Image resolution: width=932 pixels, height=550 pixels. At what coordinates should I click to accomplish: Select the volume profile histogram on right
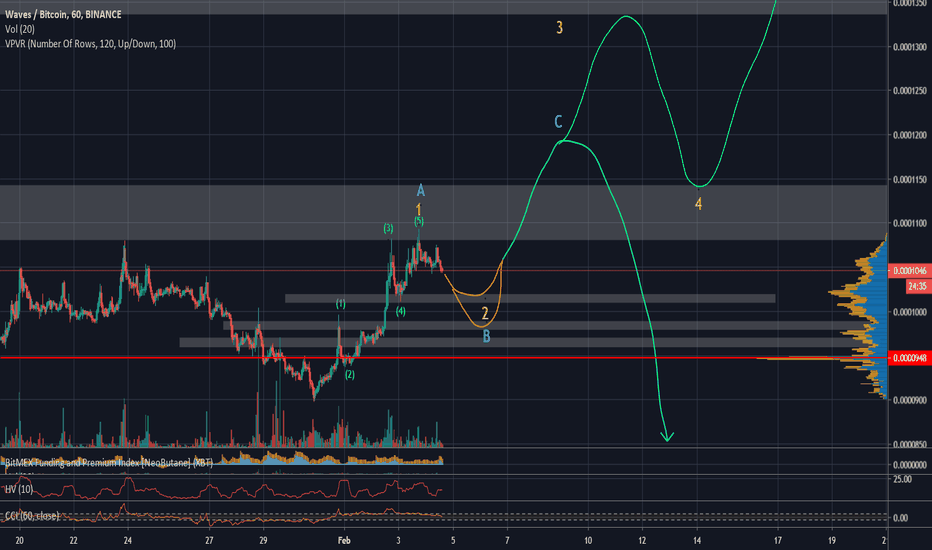tap(859, 316)
